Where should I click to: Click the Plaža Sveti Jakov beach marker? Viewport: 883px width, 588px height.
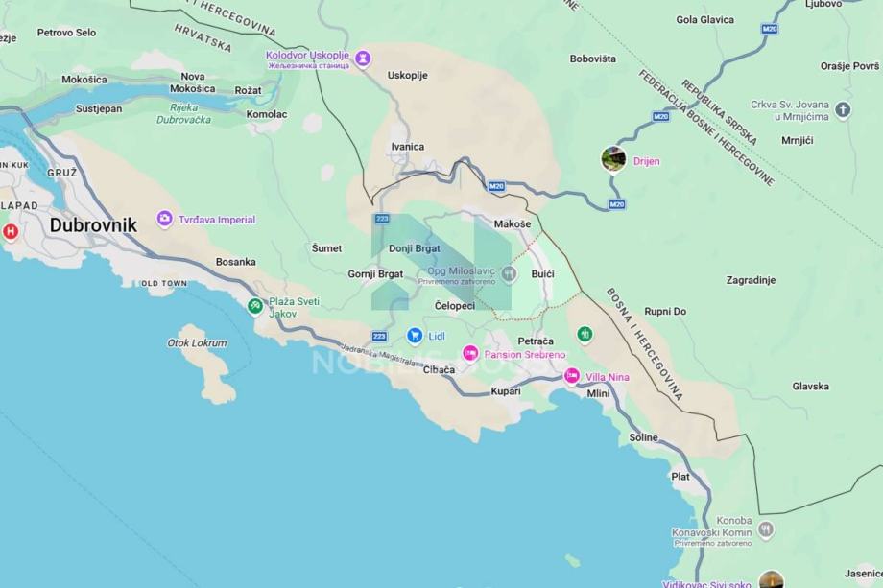255,306
